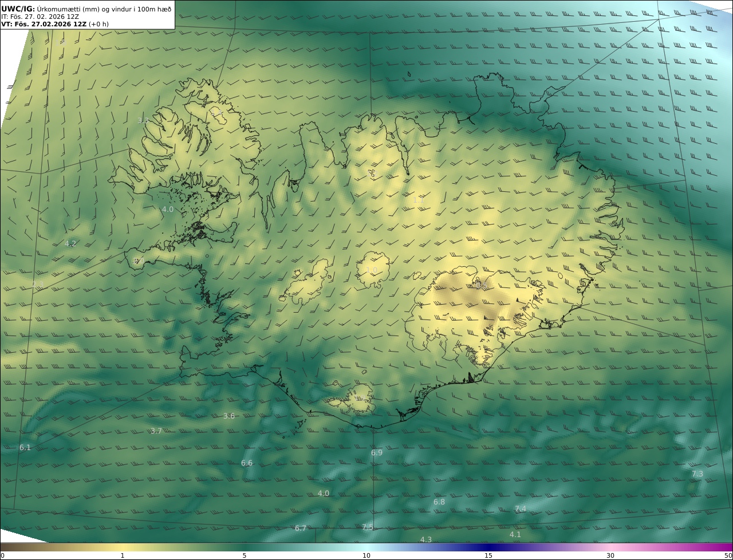Click the 'VT: Fös. 27.02.2026 12Z (+0 h)' line

click(x=55, y=24)
